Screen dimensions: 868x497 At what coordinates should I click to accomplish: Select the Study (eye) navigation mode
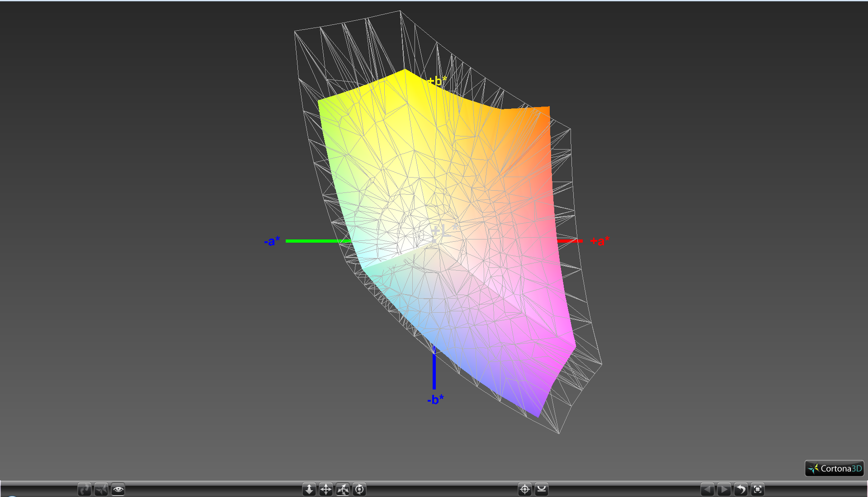(x=118, y=489)
